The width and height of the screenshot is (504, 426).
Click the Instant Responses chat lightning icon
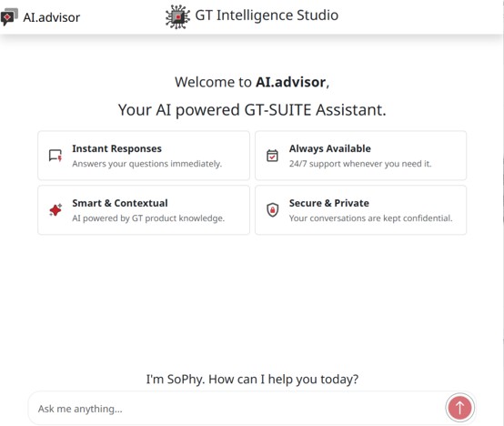[x=55, y=156]
